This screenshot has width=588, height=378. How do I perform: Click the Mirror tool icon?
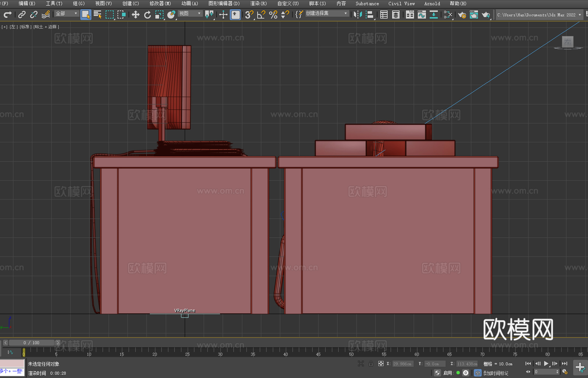(x=358, y=14)
